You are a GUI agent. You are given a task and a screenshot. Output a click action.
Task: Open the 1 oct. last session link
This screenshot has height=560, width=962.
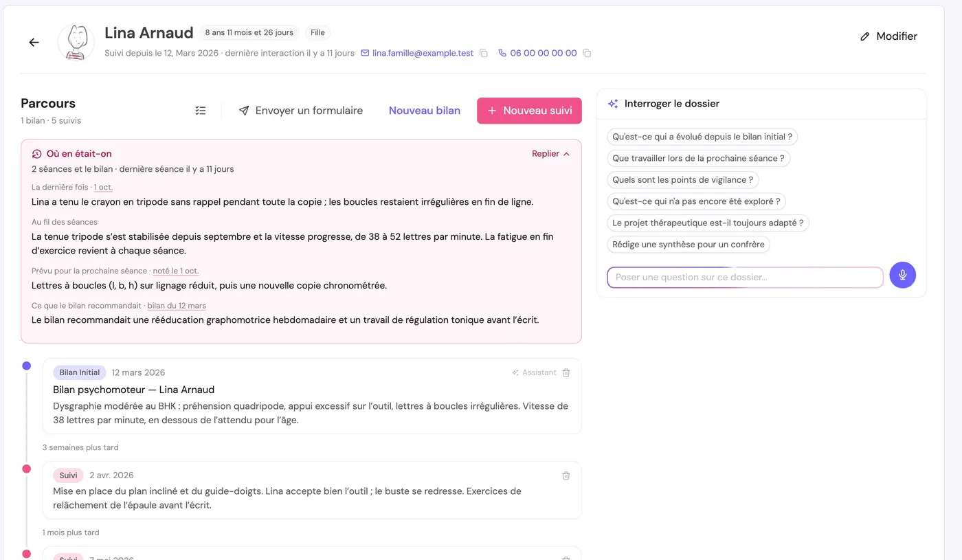click(104, 188)
